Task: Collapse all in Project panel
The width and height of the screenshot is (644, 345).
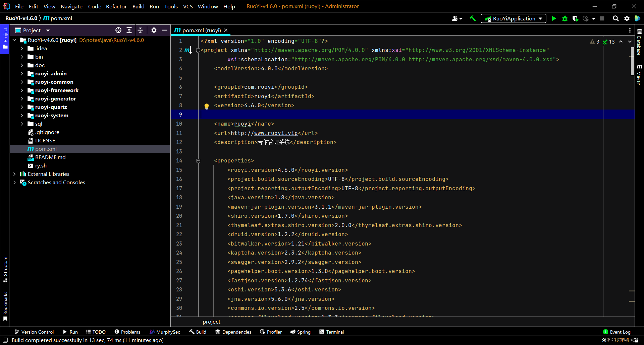Action: point(140,30)
